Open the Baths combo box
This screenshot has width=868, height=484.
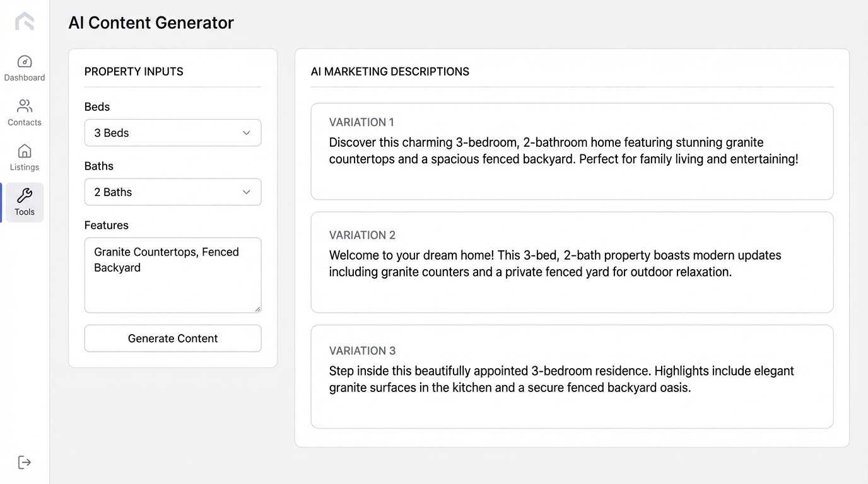(x=173, y=192)
